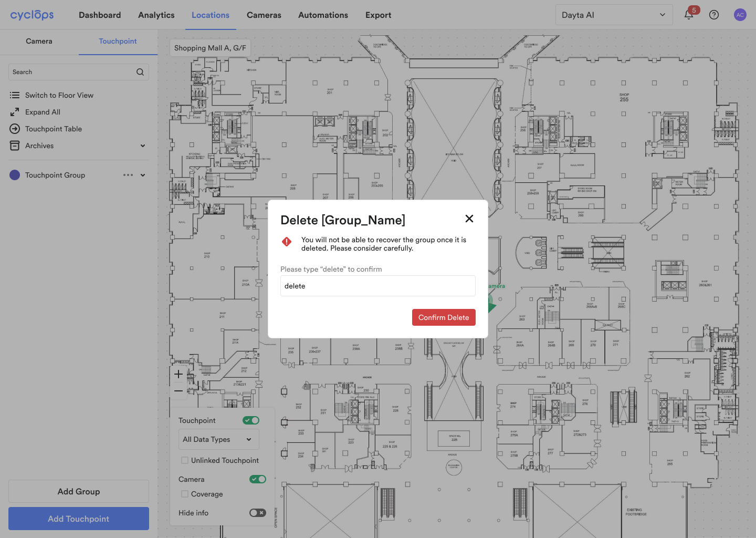Open Touchpoint Group three-dots menu
Screen dimensions: 756x538
click(128, 175)
